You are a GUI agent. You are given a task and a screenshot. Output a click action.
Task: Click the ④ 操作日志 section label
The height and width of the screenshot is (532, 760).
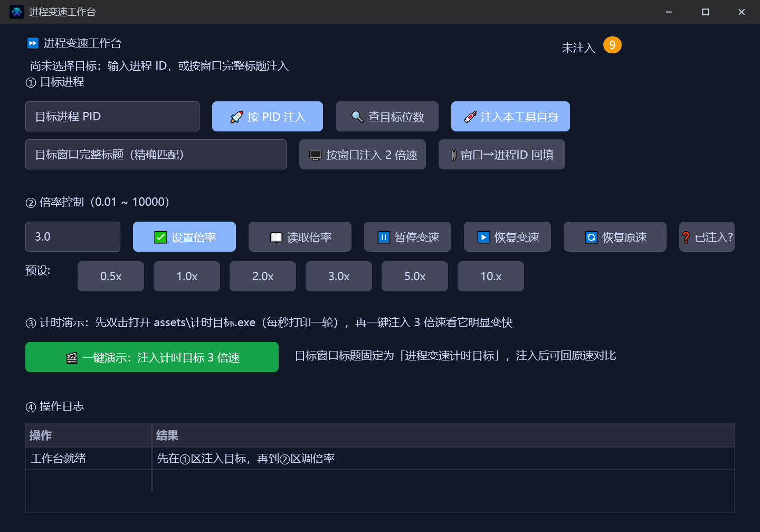pos(55,406)
